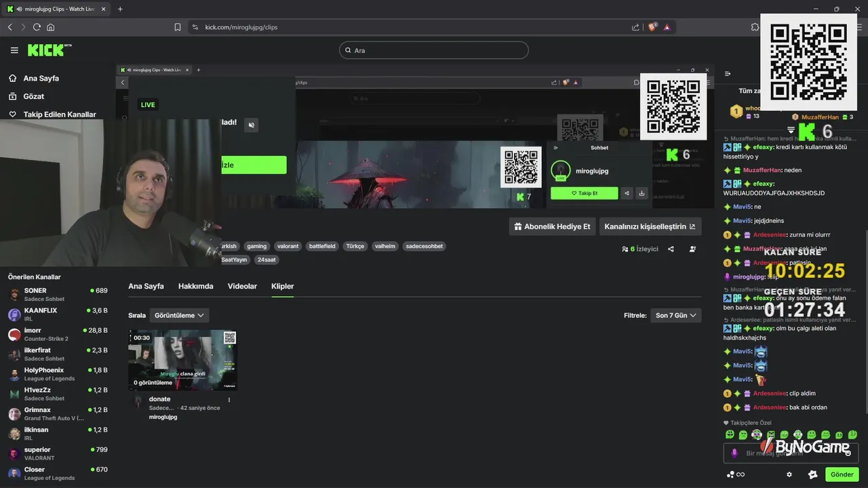Open superior VALORANT channel
The width and height of the screenshot is (868, 488).
click(x=58, y=453)
